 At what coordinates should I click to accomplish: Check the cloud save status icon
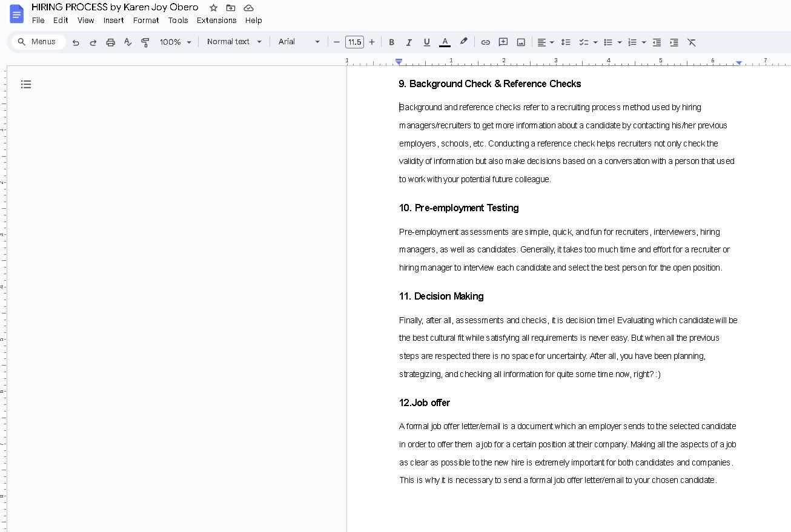click(248, 8)
